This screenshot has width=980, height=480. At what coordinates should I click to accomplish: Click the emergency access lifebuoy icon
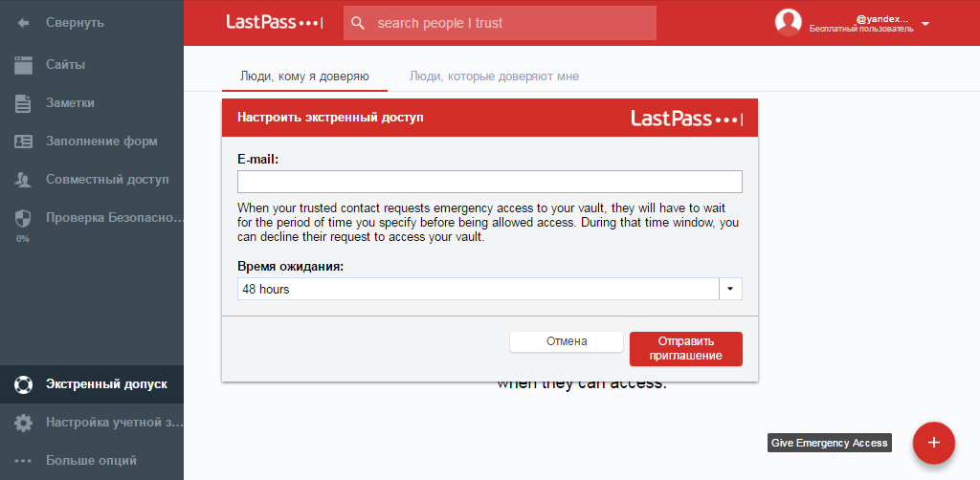(23, 384)
